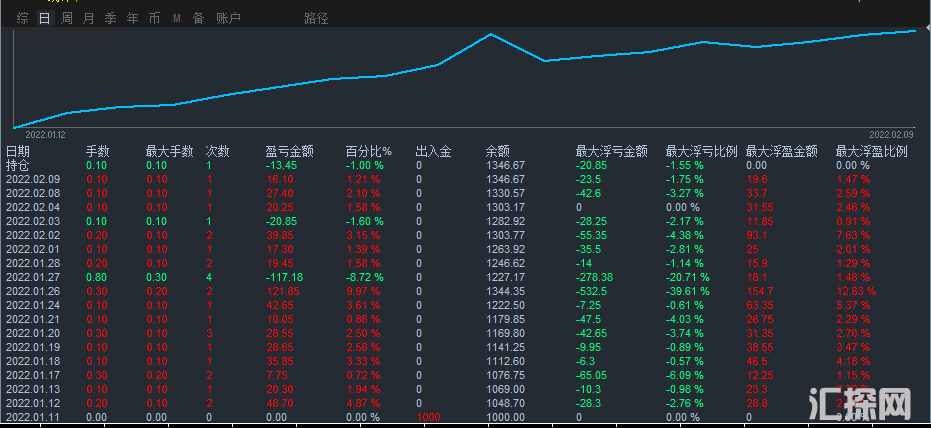Select the 持仓 row
Screen dimensions: 931x428
pos(18,165)
